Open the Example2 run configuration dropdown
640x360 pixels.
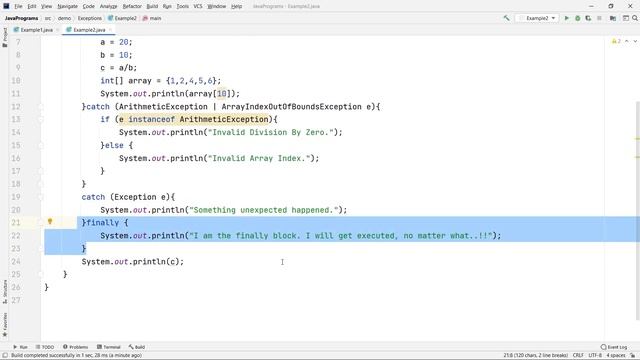(x=537, y=18)
